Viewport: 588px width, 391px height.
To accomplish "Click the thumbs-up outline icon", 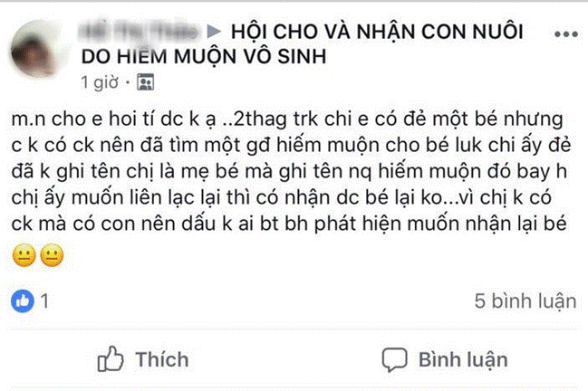I will 111,359.
